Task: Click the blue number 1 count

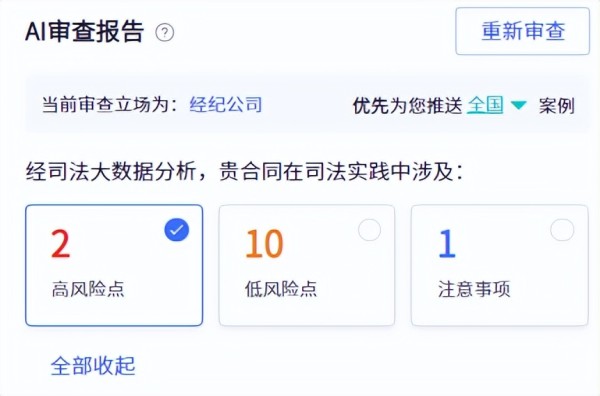Action: click(447, 244)
